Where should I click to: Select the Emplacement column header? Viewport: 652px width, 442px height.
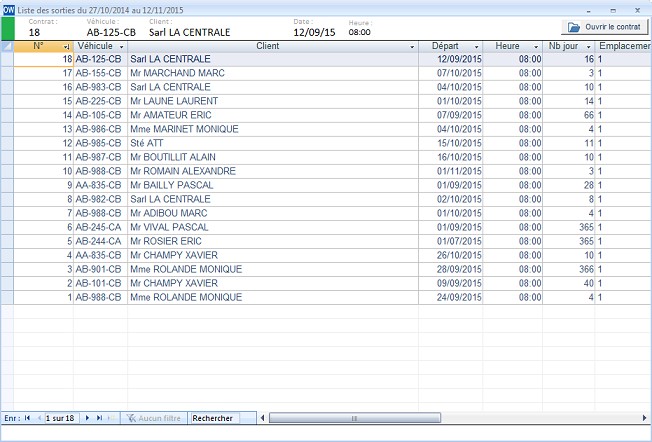pos(623,46)
